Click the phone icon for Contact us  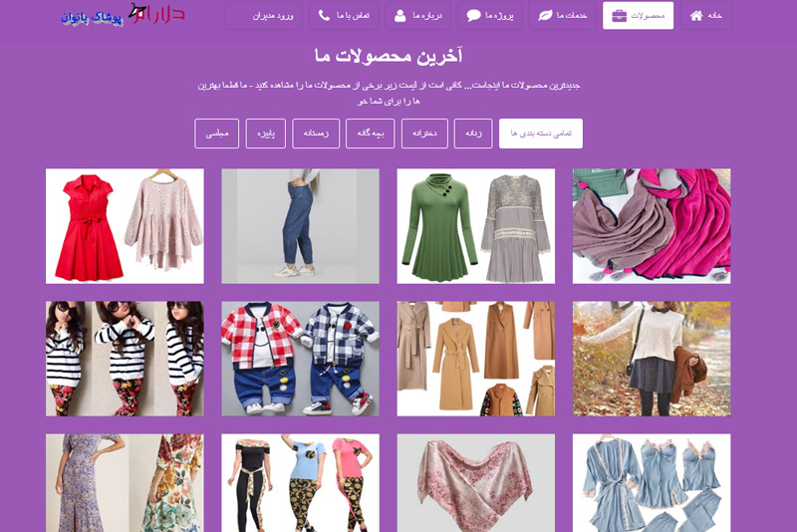point(324,16)
